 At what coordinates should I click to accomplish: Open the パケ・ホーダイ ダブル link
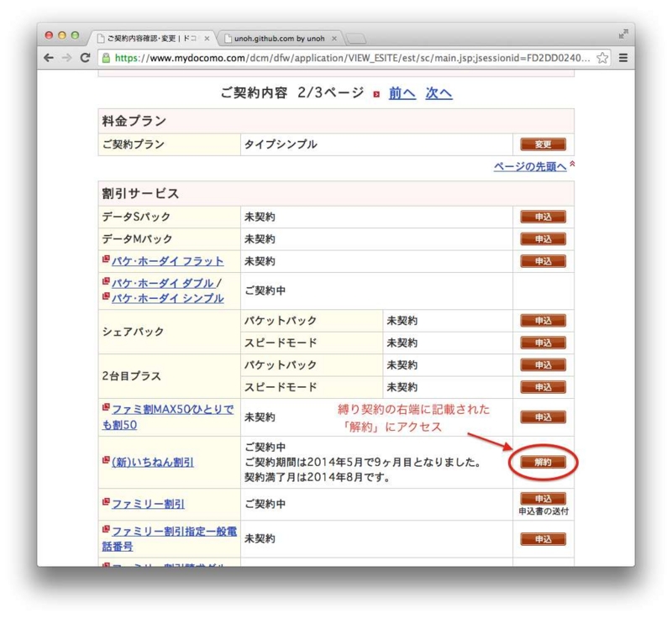click(x=163, y=283)
